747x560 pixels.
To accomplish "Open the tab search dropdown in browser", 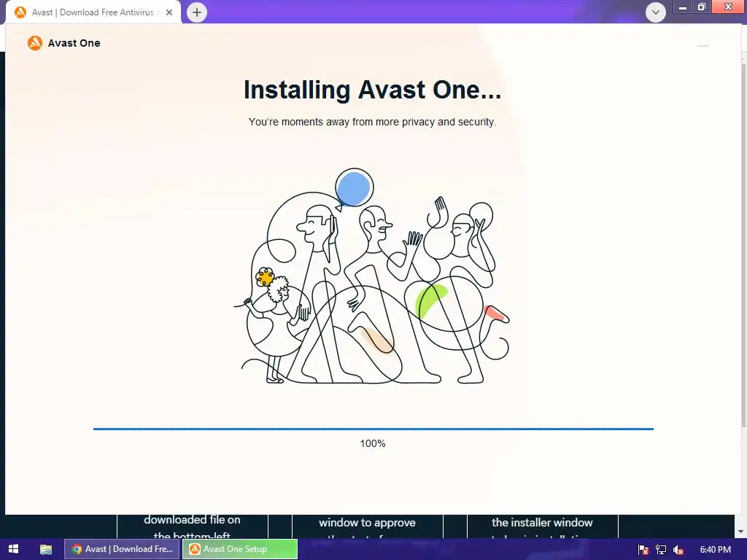I will point(656,12).
